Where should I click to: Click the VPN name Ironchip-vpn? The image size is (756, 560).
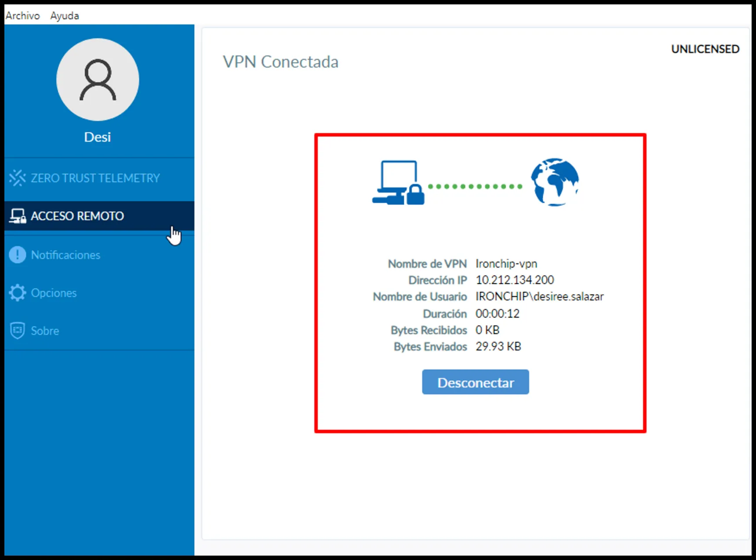506,264
